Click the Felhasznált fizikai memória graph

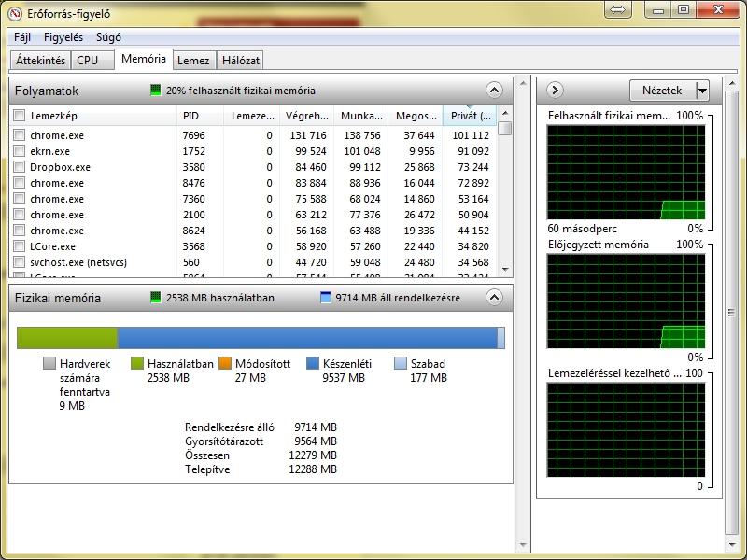(x=626, y=173)
